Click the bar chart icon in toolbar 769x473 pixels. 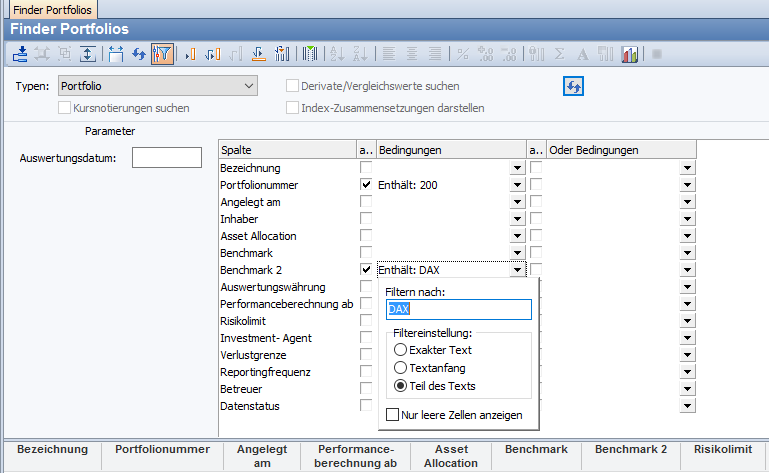pyautogui.click(x=630, y=54)
